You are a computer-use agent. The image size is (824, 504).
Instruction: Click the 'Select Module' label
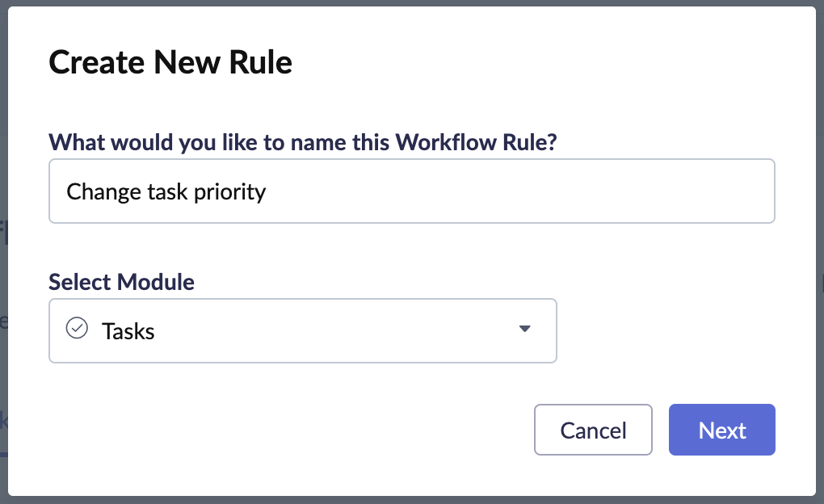coord(121,282)
